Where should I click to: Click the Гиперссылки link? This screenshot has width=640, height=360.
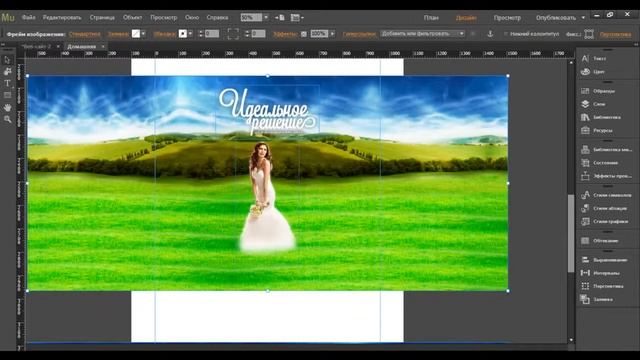359,34
